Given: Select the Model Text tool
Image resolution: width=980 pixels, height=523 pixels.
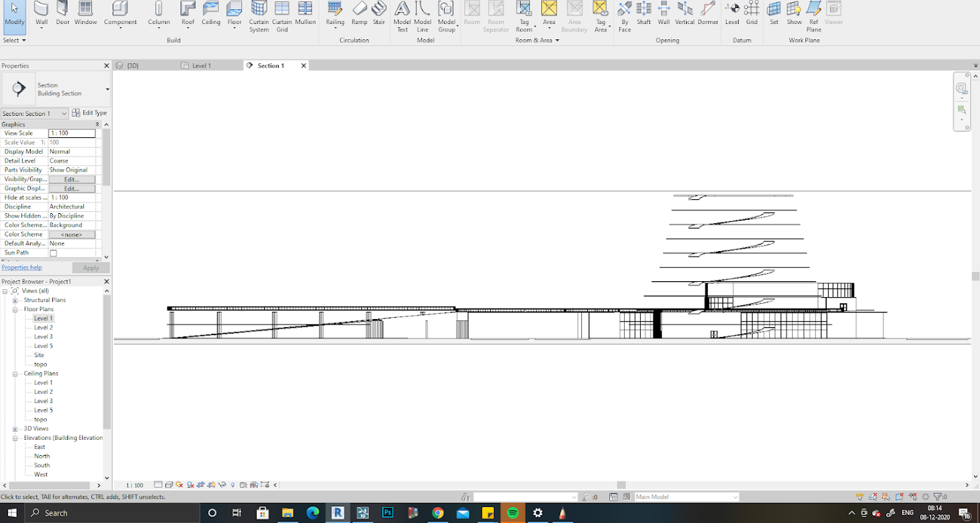Looking at the screenshot, I should (402, 17).
